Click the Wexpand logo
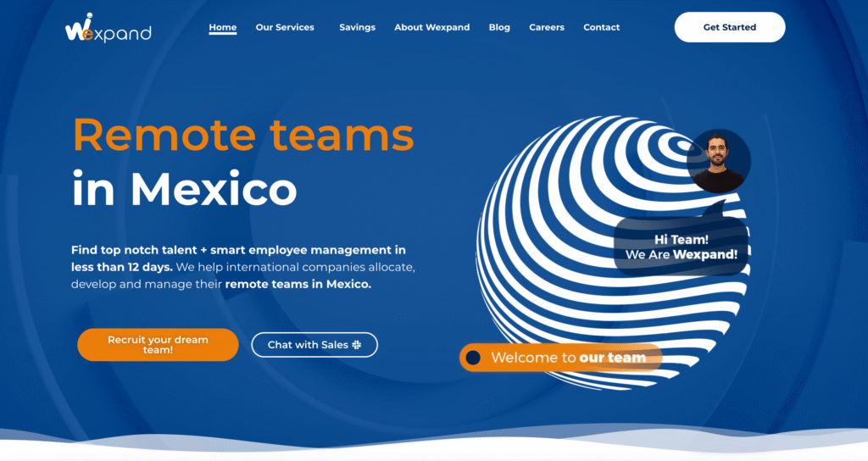 [x=108, y=28]
